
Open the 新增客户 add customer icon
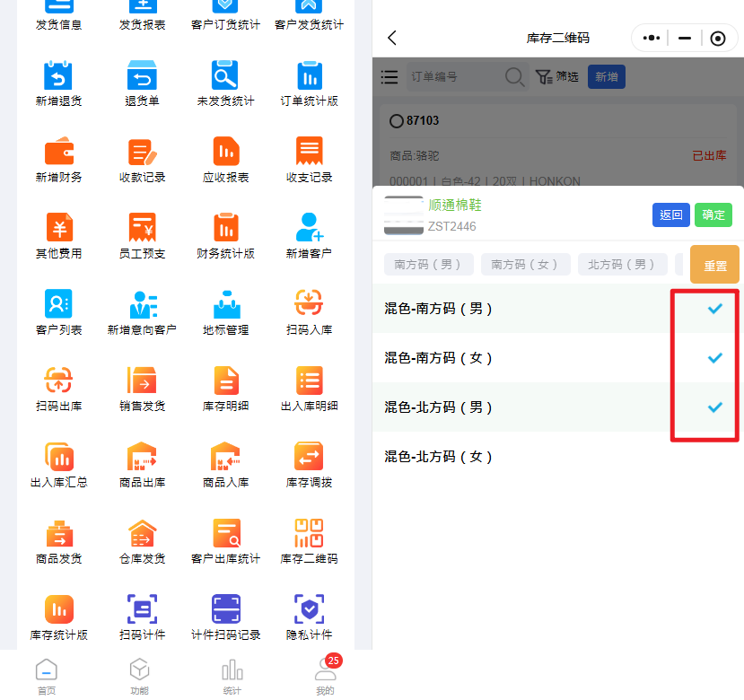tap(309, 229)
